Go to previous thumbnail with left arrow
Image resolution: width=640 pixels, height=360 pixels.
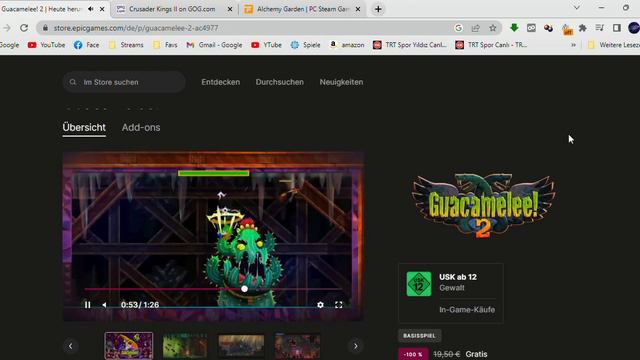pos(71,346)
